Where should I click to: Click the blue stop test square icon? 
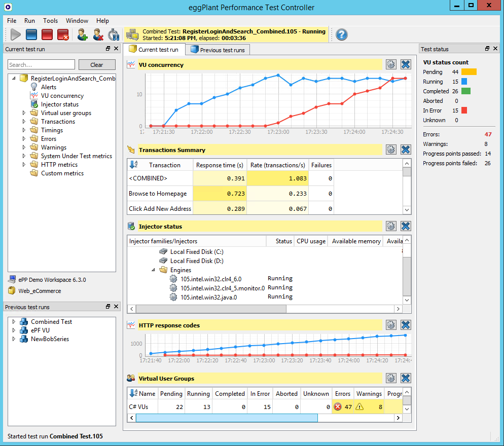tap(31, 34)
